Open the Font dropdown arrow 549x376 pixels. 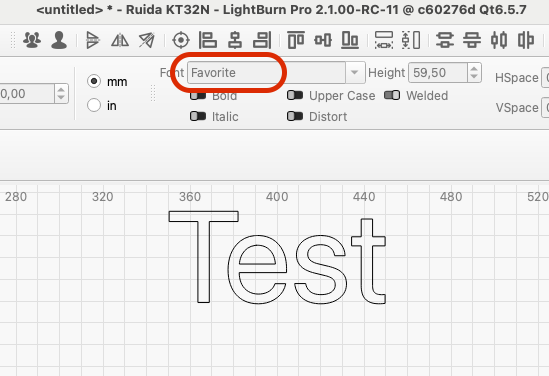pos(355,72)
